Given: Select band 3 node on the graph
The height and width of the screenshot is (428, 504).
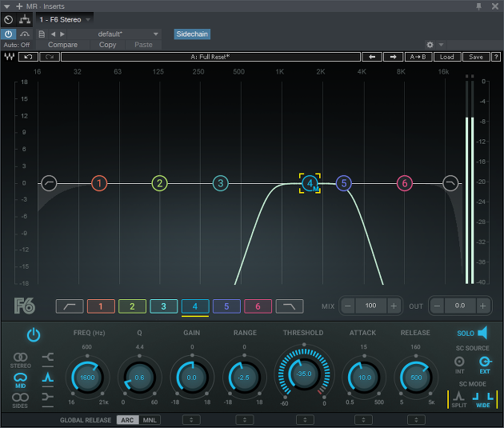Looking at the screenshot, I should click(221, 183).
